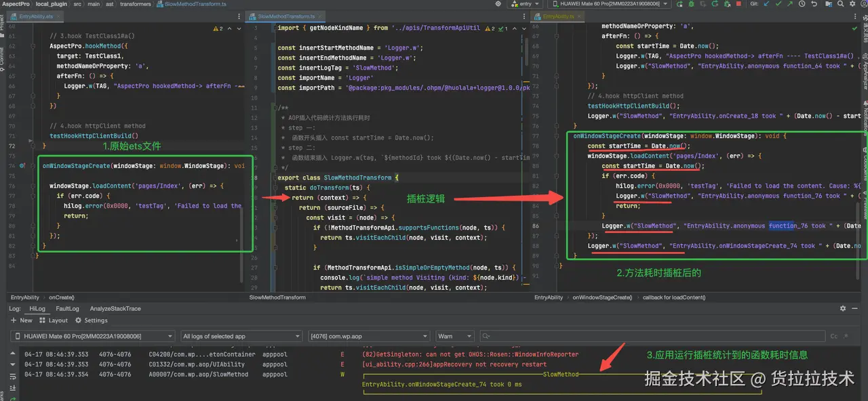Click onWindowStageCreate() breadcrumb under right editor

pyautogui.click(x=602, y=297)
